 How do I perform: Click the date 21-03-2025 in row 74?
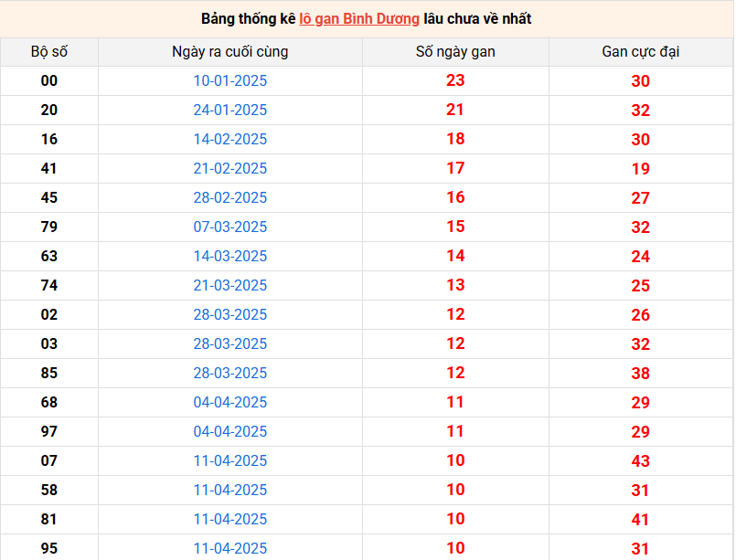point(229,286)
